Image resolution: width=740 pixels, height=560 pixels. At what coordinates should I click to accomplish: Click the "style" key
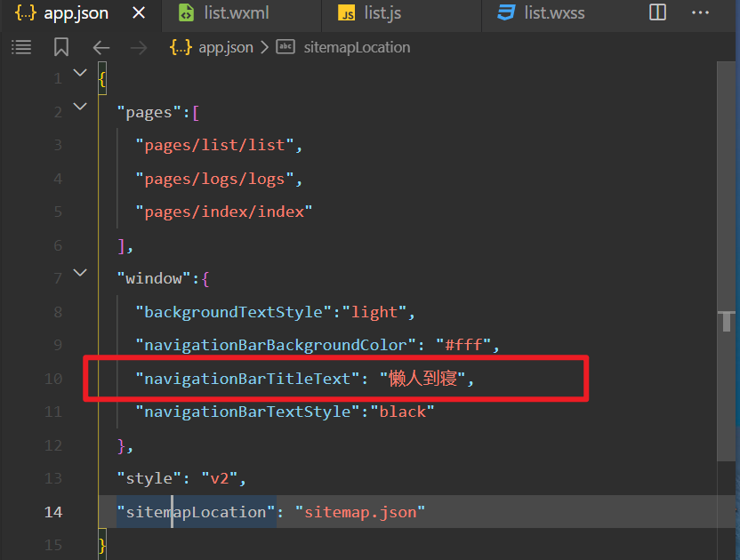(x=149, y=478)
